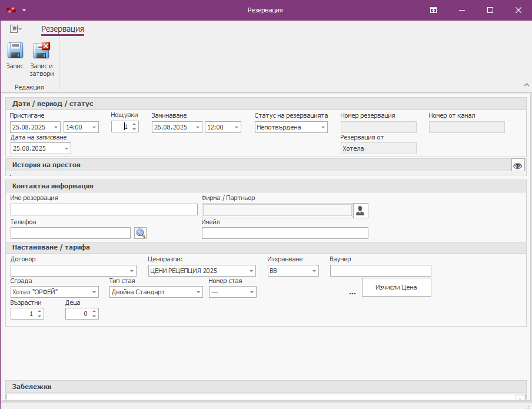Increase Възрастни count with up arrow
This screenshot has width=532, height=409.
(39, 311)
